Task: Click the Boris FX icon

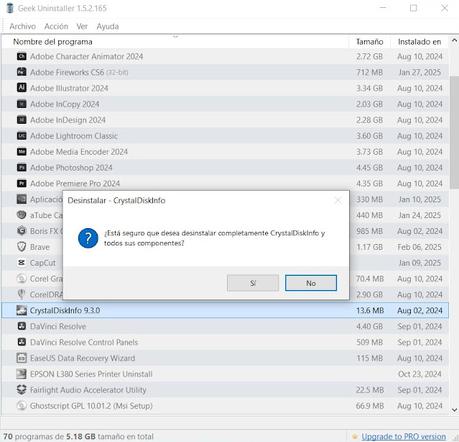Action: tap(21, 231)
